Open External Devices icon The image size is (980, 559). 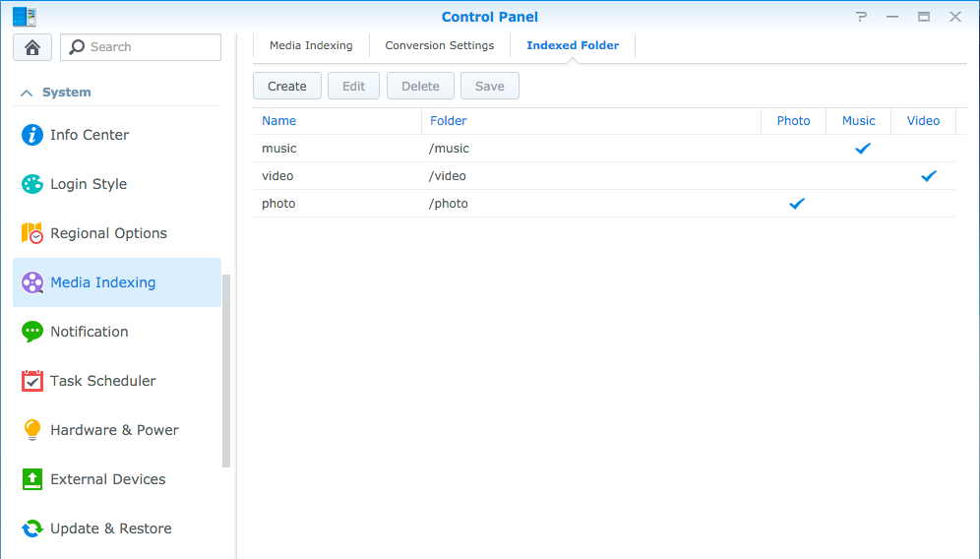pos(32,479)
